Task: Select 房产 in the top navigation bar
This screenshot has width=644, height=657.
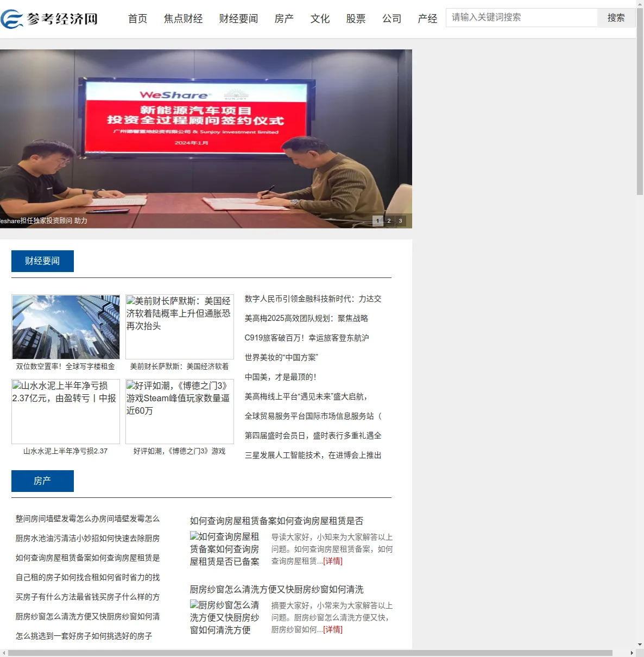Action: pos(285,19)
